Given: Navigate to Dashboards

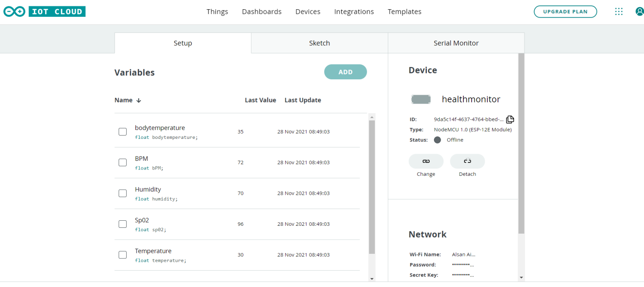Looking at the screenshot, I should (262, 11).
